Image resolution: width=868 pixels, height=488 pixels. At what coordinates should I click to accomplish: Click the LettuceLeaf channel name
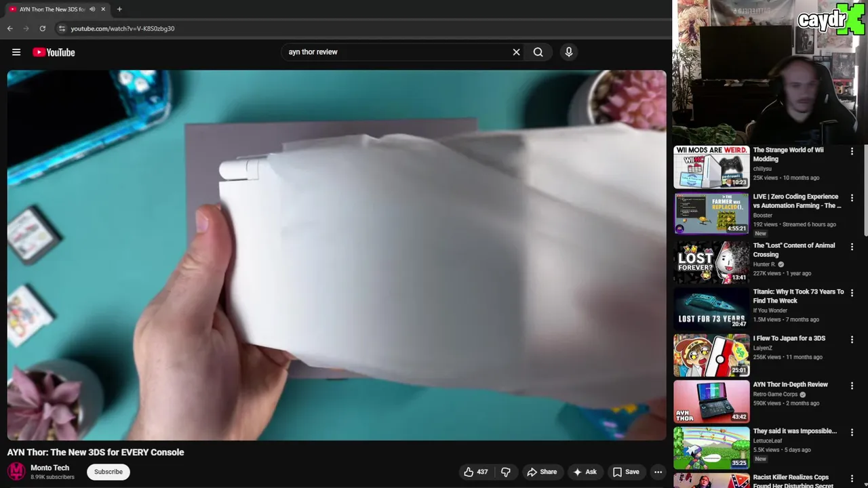[x=767, y=441]
